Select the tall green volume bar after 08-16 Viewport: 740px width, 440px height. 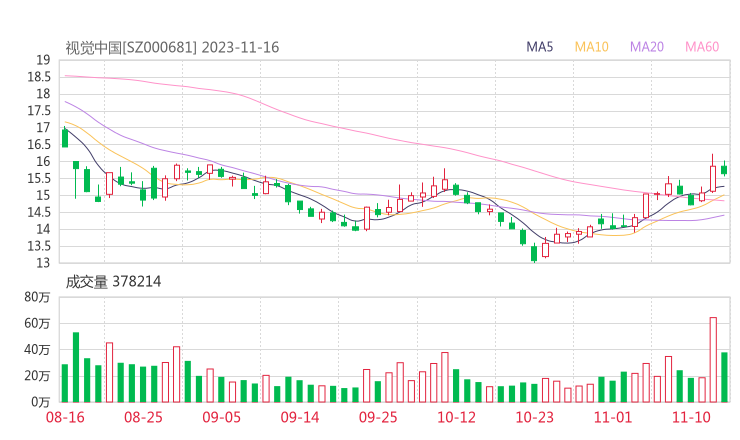pos(76,367)
